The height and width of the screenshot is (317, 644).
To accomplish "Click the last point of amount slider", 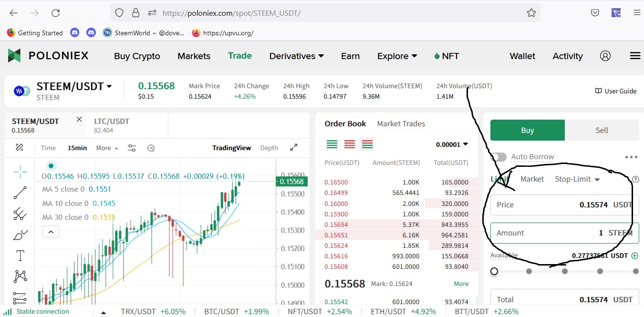I will (635, 271).
